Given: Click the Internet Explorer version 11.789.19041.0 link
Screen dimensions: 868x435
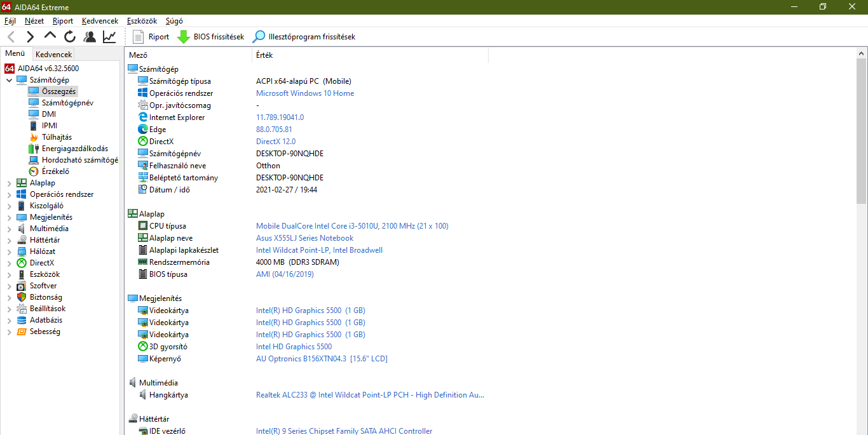Looking at the screenshot, I should 280,117.
